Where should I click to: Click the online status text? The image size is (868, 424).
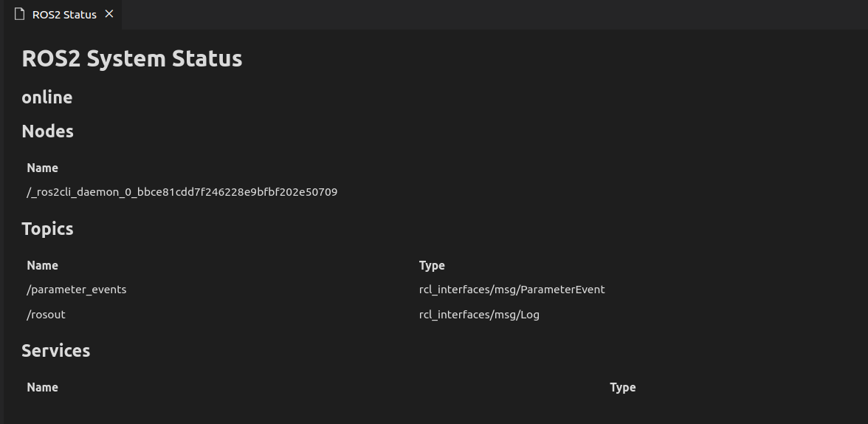47,98
